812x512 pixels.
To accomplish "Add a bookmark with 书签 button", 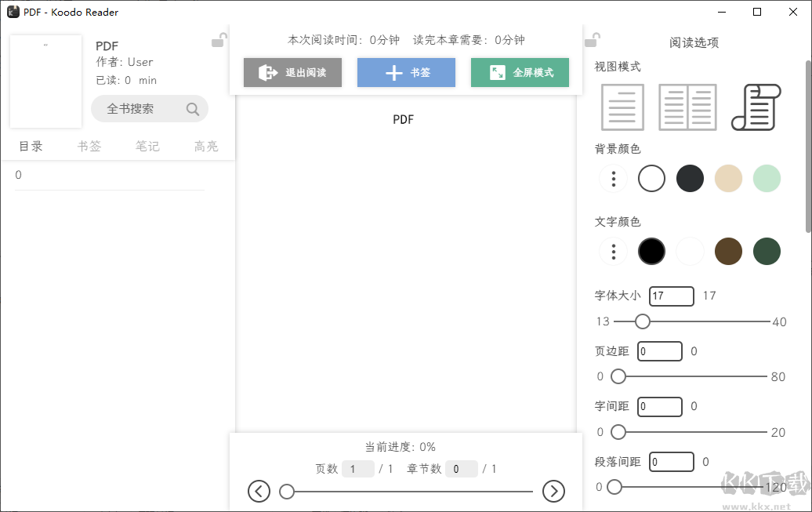I will coord(406,73).
